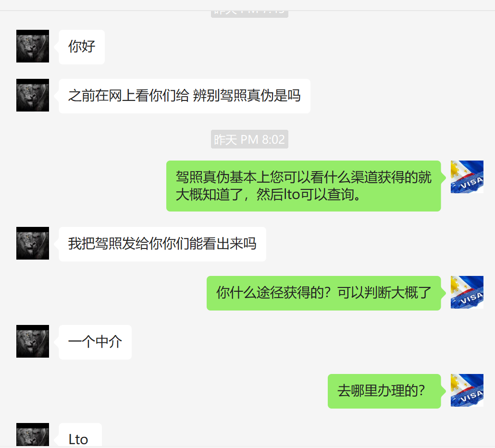Click partially hidden timestamp at top of chat
This screenshot has height=448, width=495.
click(x=249, y=13)
